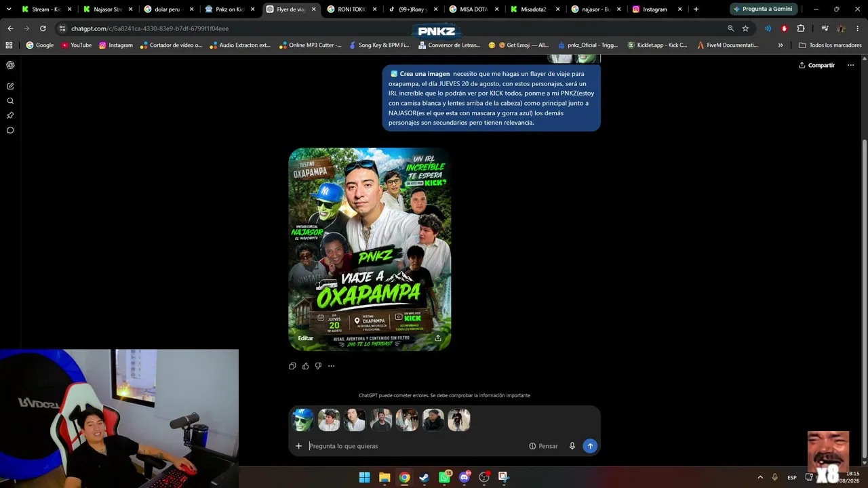Open the Extensions puzzle menu

pos(801,28)
